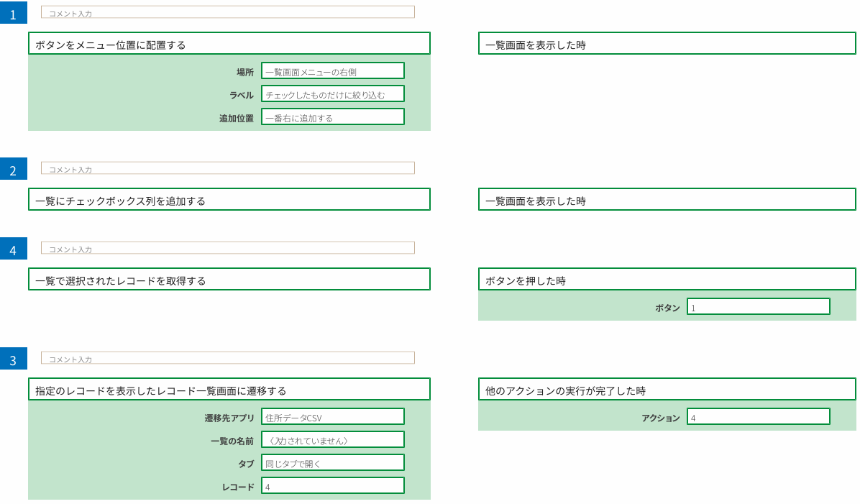Screen dimensions: 860x504
Task: Select the action 指定のレコードを表示したレコード一覧画面に遷移する
Action: tap(229, 389)
